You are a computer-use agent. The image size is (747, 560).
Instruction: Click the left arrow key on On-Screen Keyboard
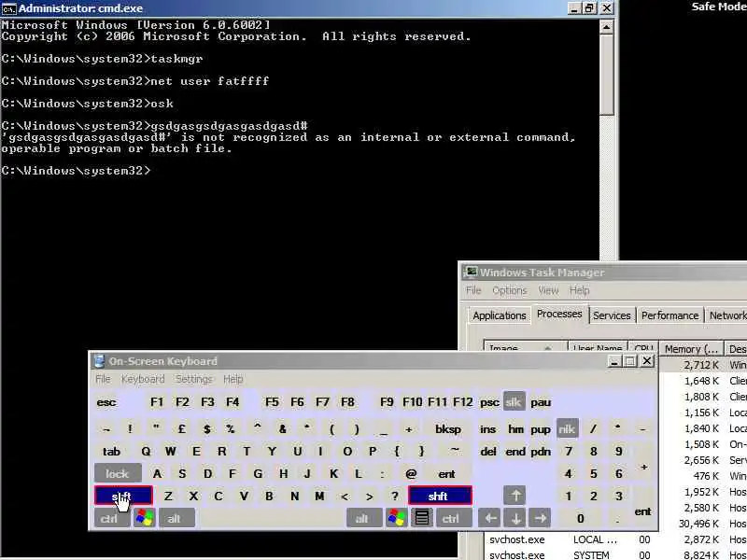click(489, 518)
